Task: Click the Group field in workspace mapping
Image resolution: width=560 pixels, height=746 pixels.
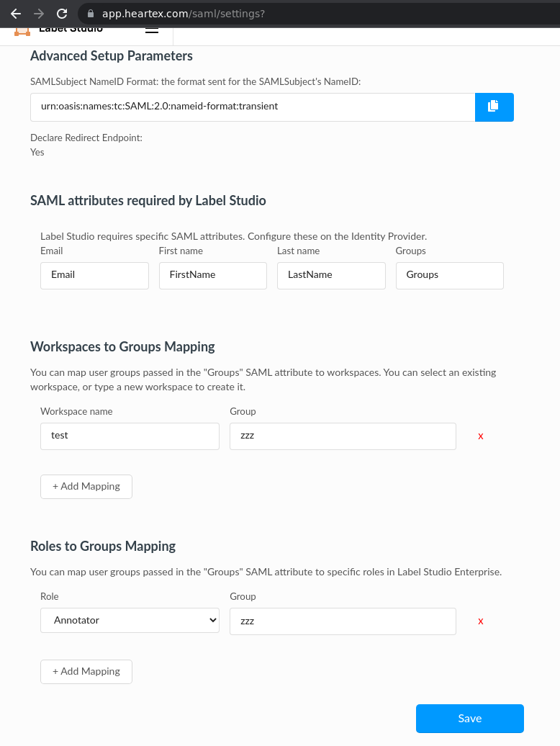Action: [343, 436]
